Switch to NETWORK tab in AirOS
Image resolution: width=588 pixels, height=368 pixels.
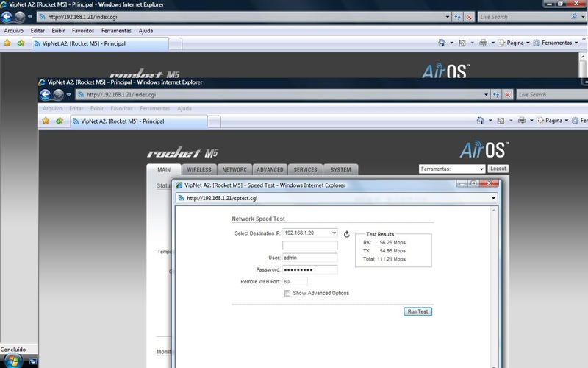234,170
